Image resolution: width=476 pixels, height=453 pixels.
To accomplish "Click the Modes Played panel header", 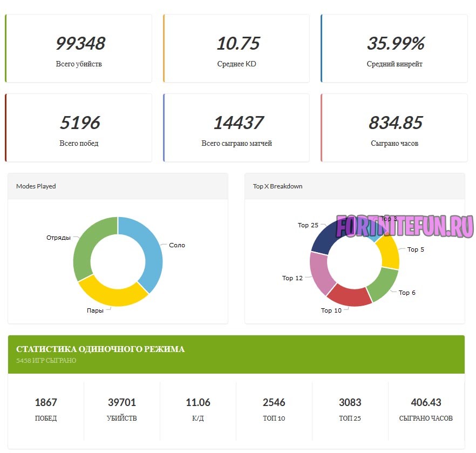I will [x=118, y=186].
